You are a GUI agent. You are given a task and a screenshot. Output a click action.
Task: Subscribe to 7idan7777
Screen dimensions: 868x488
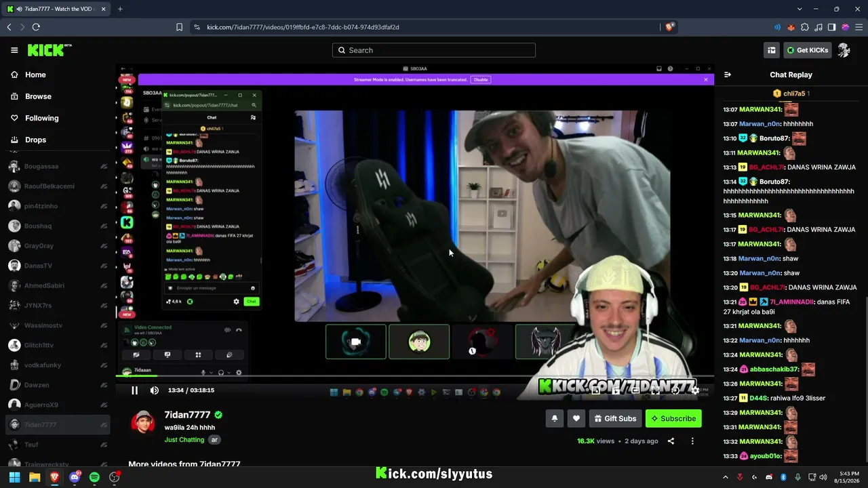tap(673, 419)
